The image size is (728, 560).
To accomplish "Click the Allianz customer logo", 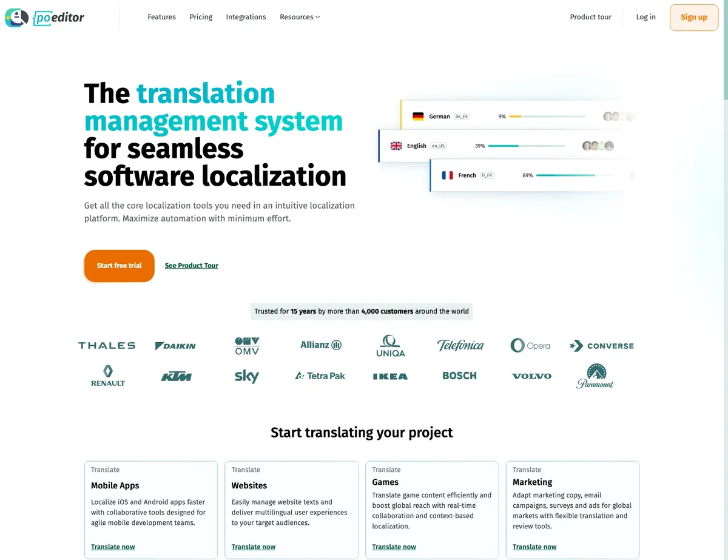I will pos(321,345).
